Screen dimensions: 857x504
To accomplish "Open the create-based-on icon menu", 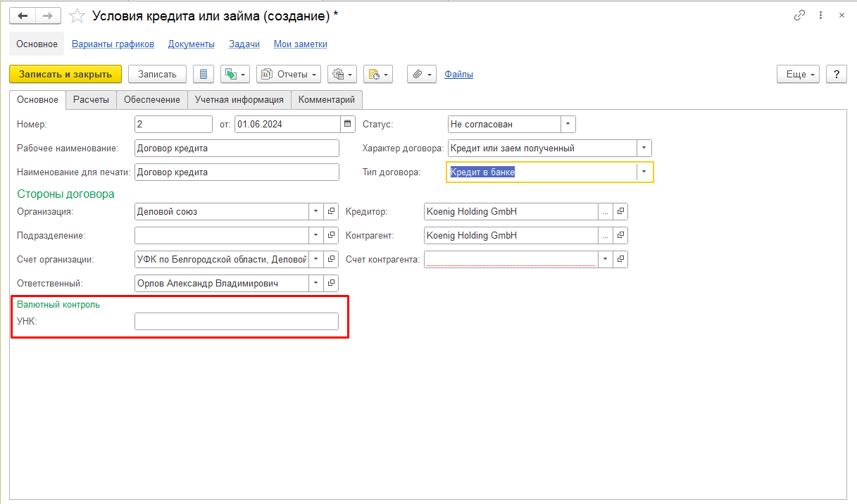I will pos(235,74).
